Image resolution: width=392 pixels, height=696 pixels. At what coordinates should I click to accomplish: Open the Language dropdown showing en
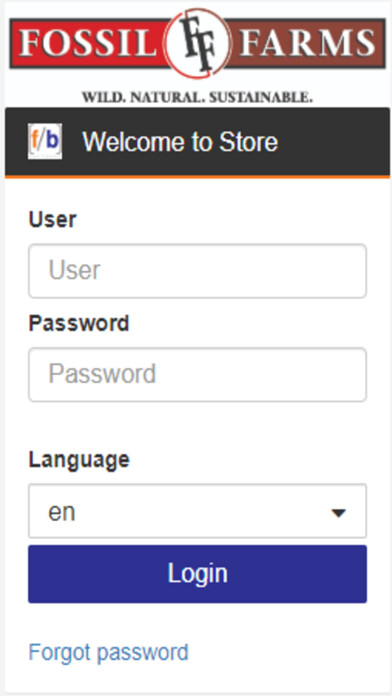coord(198,511)
